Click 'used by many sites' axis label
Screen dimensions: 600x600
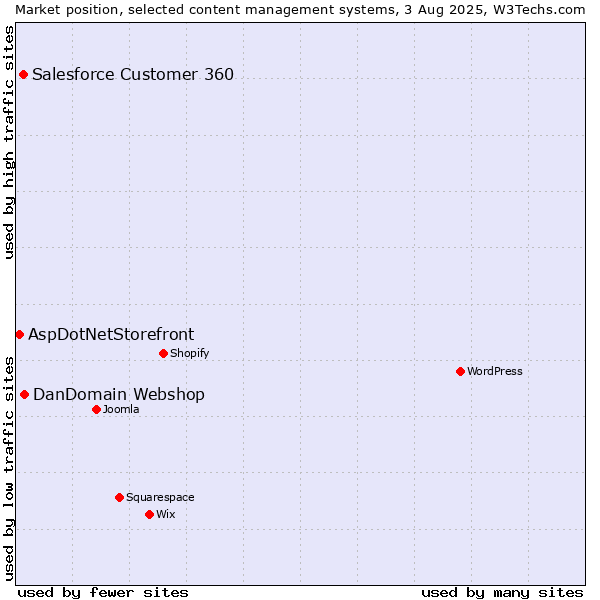[502, 593]
